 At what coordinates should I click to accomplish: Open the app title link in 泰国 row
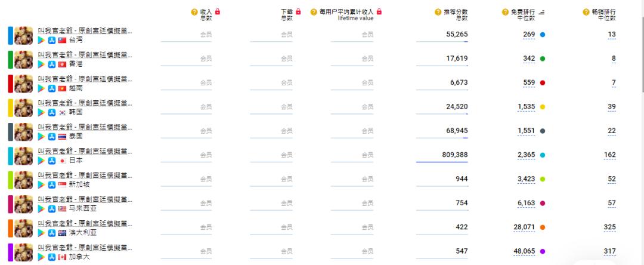(85, 127)
